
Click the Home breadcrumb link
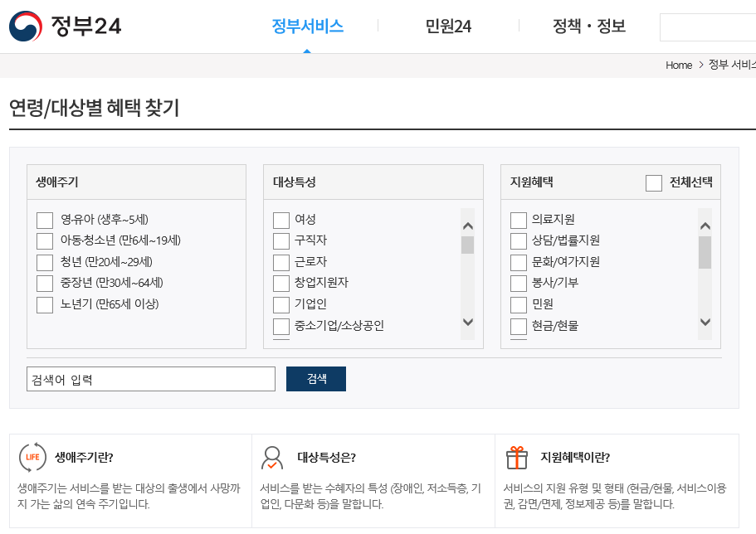coord(678,66)
